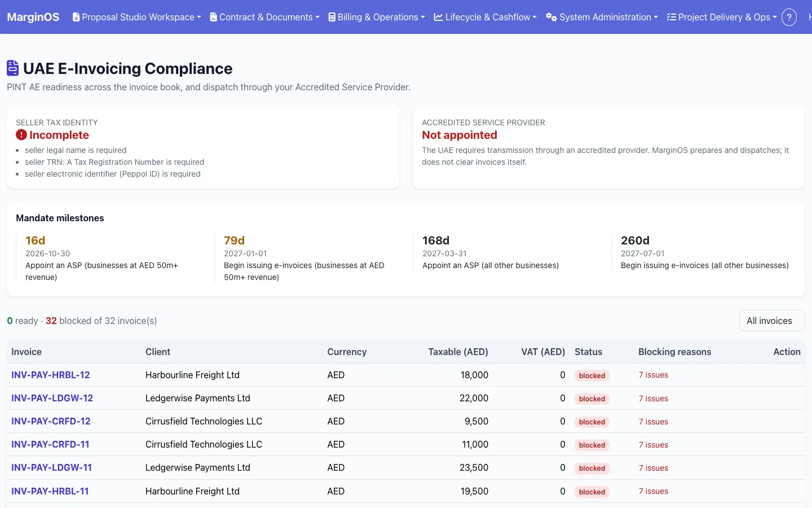Open invoice INV-PAY-HRBL-11
The width and height of the screenshot is (812, 508).
[50, 491]
